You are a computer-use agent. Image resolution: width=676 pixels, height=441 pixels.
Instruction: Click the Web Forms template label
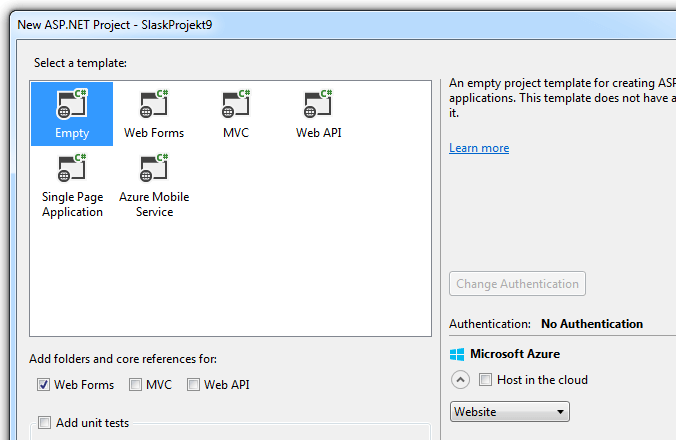154,133
